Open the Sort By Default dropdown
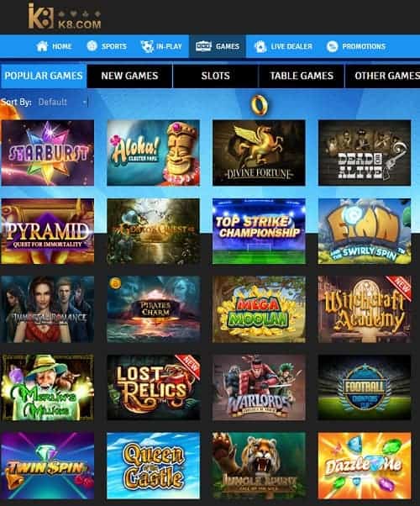Screen dimensions: 420x506 (62, 103)
